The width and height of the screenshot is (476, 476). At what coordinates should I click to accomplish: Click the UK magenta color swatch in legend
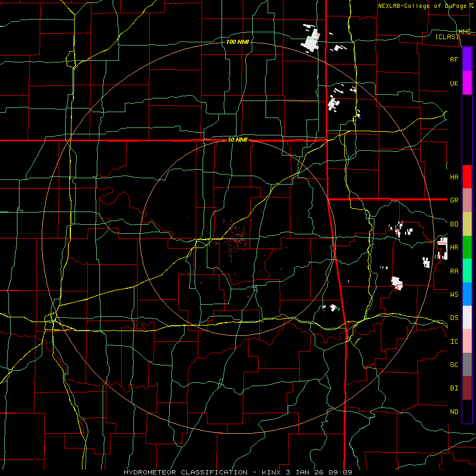(x=467, y=83)
